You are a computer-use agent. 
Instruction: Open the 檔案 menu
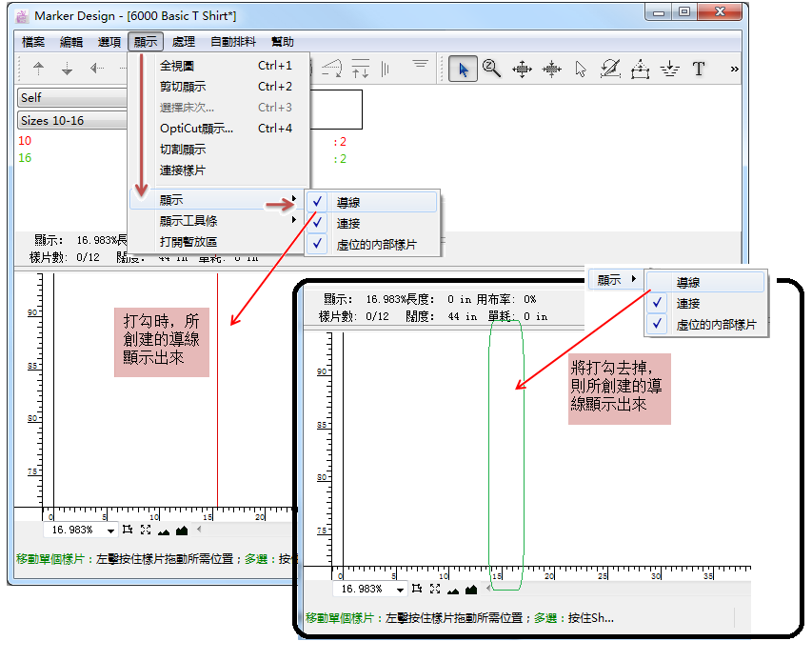pyautogui.click(x=33, y=42)
